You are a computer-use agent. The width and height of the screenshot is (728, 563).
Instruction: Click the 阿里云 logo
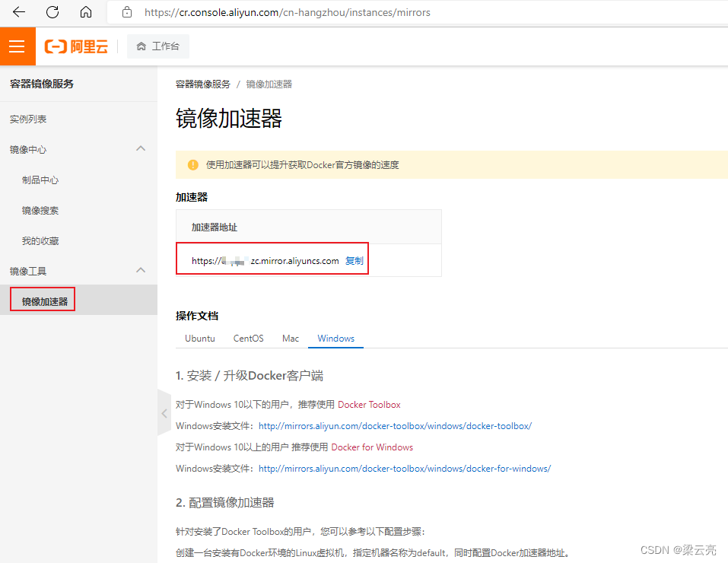(x=76, y=46)
